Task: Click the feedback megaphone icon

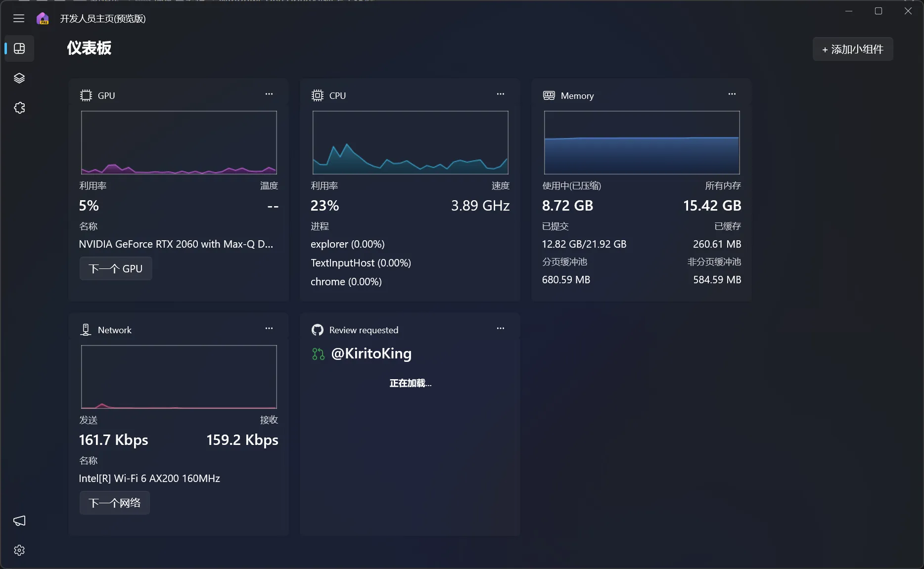Action: click(x=19, y=521)
